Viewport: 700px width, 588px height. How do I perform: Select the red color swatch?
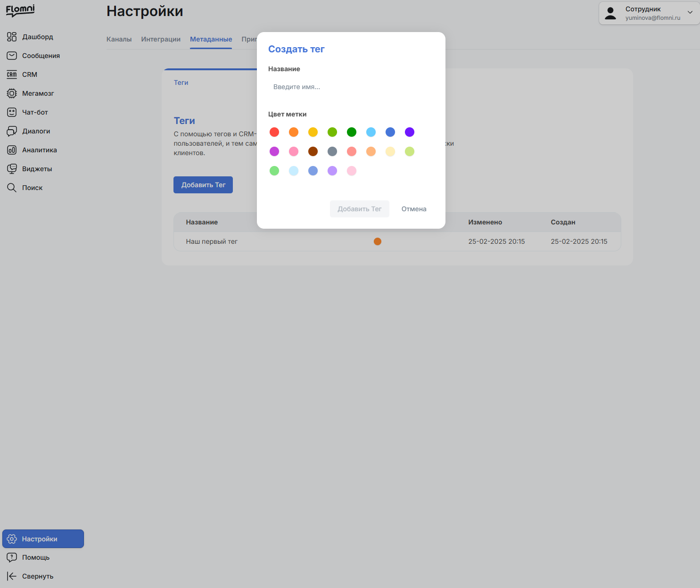coord(274,132)
